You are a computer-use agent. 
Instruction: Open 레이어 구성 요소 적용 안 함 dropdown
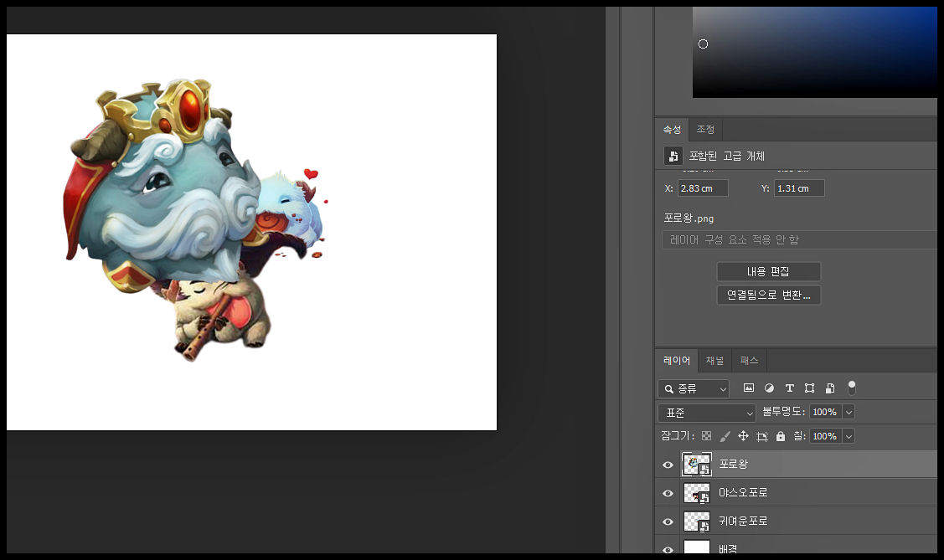[799, 239]
